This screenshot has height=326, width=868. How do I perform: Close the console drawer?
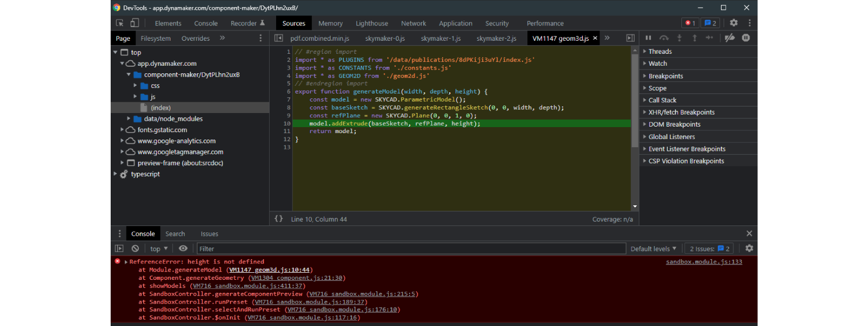click(x=749, y=234)
